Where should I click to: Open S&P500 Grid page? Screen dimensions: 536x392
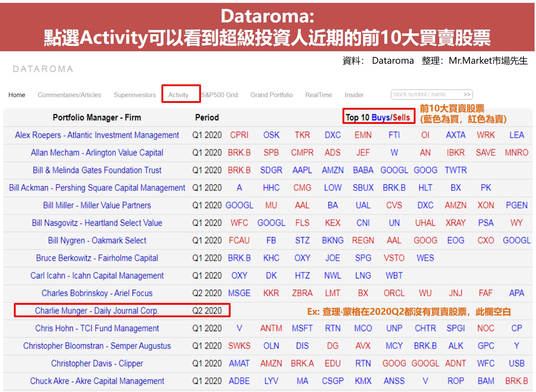point(220,95)
